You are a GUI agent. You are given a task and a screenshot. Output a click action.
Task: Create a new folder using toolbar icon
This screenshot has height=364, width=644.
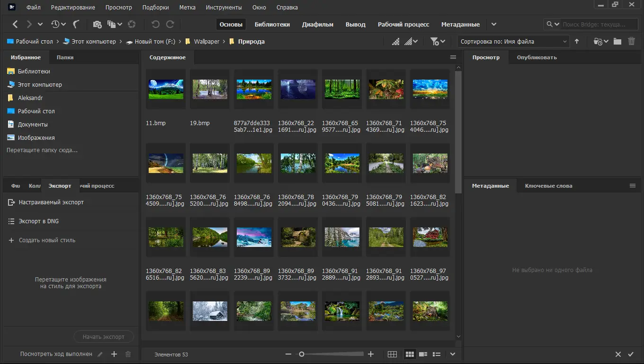pyautogui.click(x=617, y=41)
